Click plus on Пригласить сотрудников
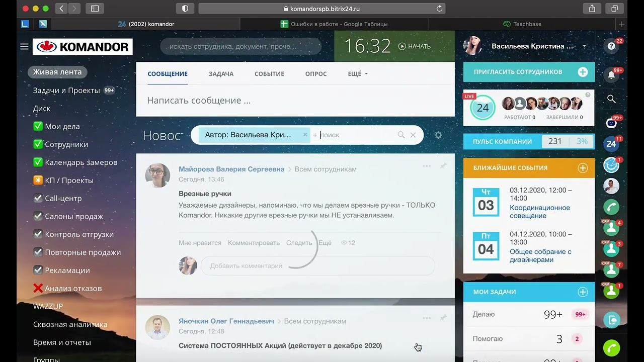644x362 pixels. tap(583, 72)
